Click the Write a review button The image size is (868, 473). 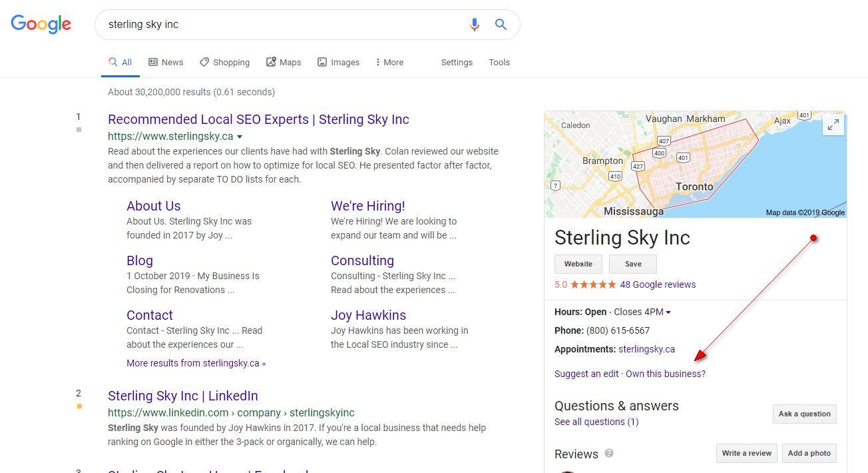tap(747, 453)
